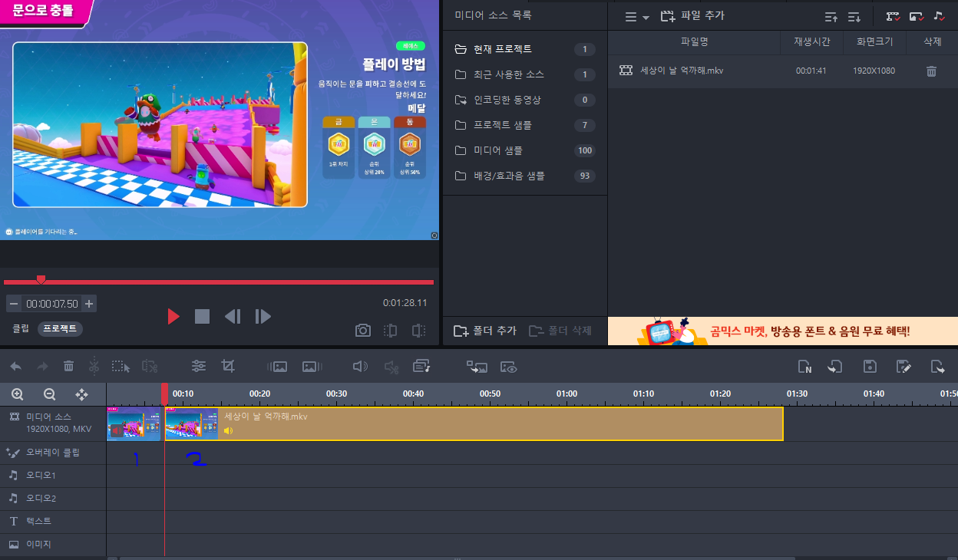958x560 pixels.
Task: Sort the file list ascending
Action: click(x=831, y=16)
